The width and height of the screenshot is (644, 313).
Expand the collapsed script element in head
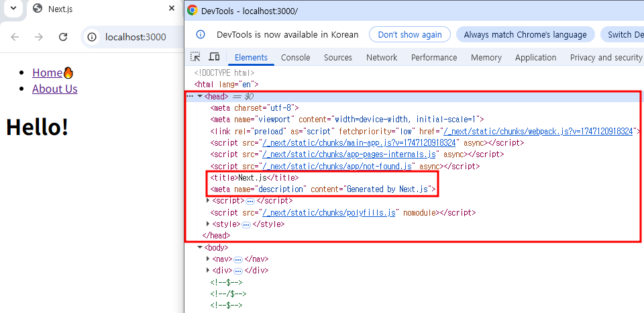point(208,201)
